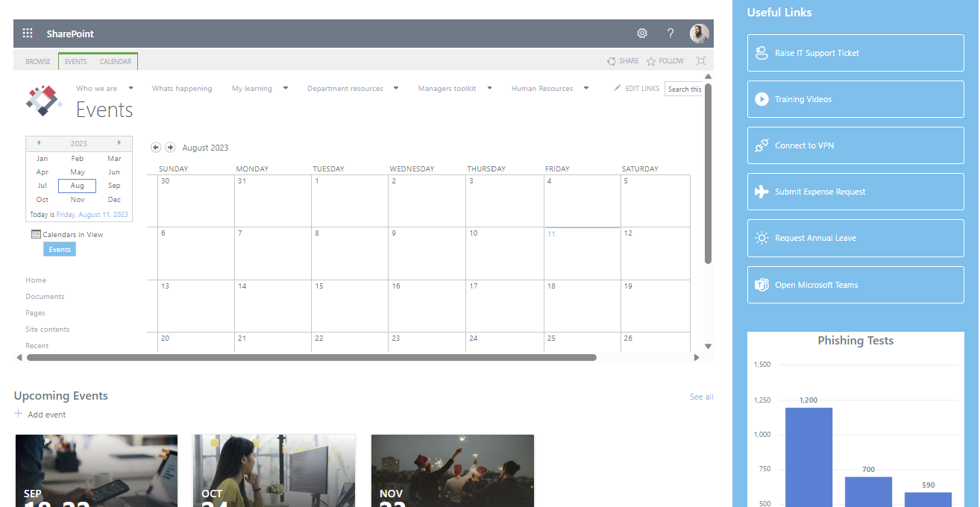
Task: Click the Share icon in ribbon
Action: (x=612, y=61)
